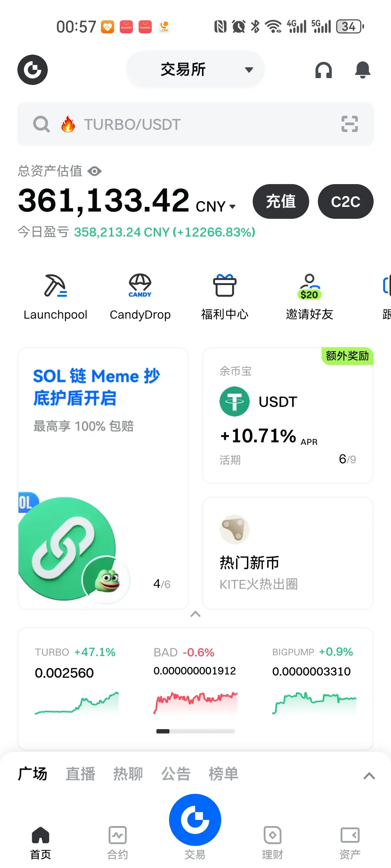
Task: Switch to 公告 tab
Action: click(176, 774)
